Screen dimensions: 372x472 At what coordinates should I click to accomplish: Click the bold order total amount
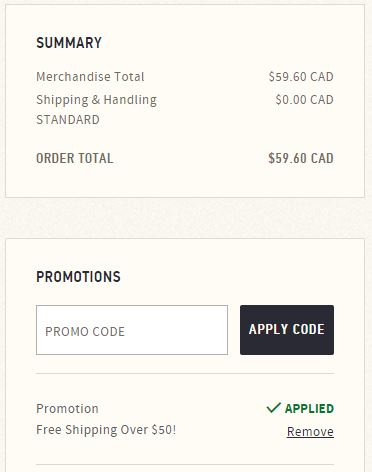(x=301, y=158)
